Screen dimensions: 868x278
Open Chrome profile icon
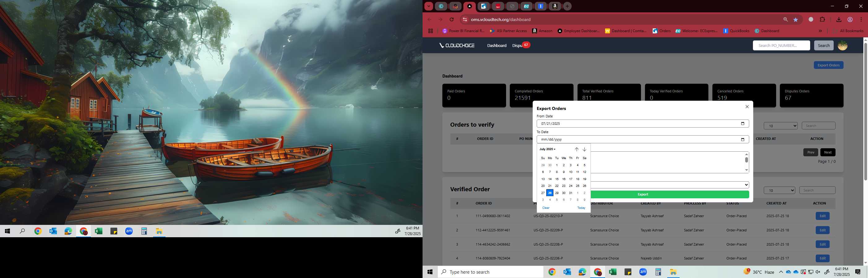pos(850,19)
